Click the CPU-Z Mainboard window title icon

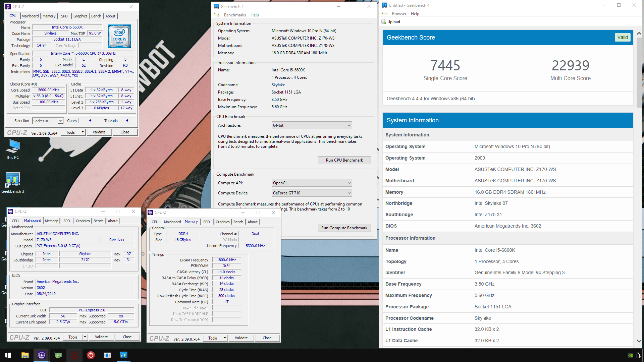pyautogui.click(x=10, y=212)
